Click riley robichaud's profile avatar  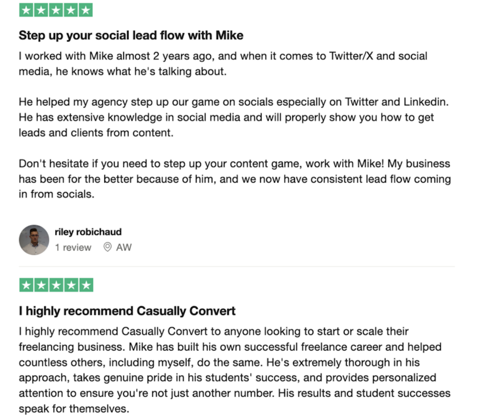(x=34, y=240)
